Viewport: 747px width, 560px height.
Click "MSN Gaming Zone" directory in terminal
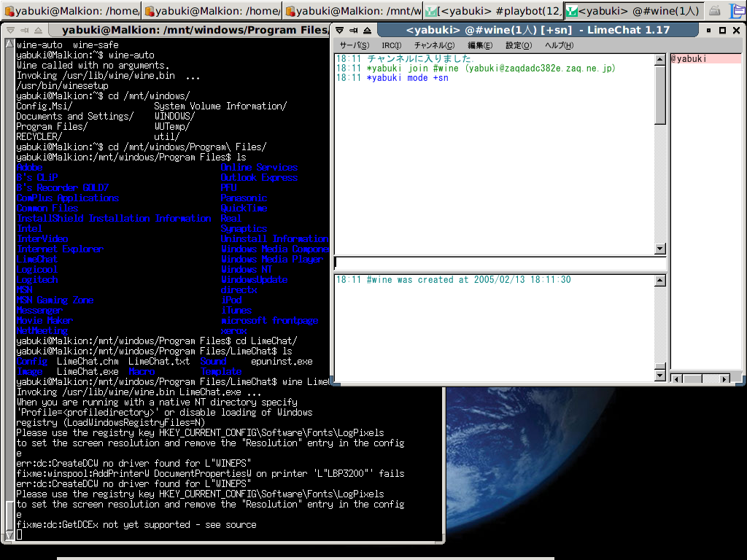(x=55, y=300)
